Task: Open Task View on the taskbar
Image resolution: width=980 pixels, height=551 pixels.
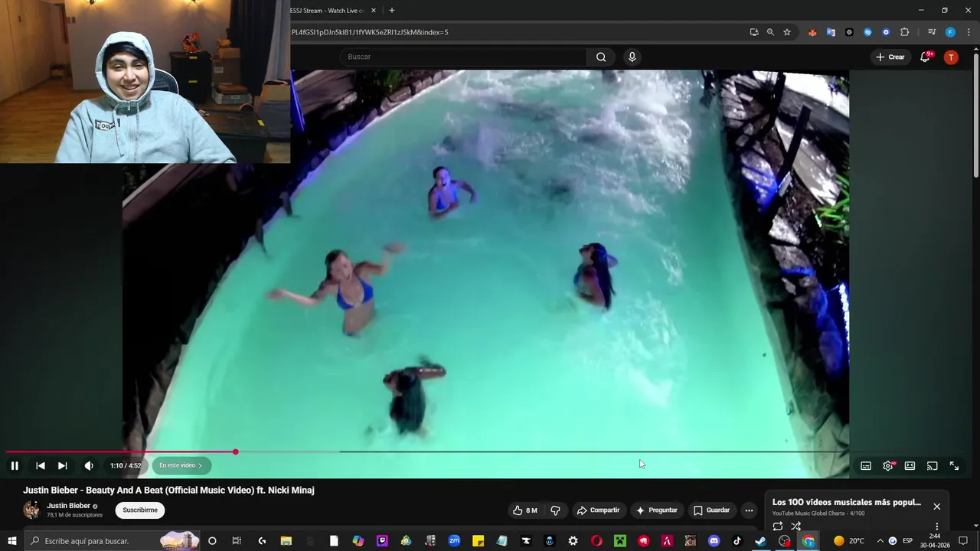Action: [237, 541]
